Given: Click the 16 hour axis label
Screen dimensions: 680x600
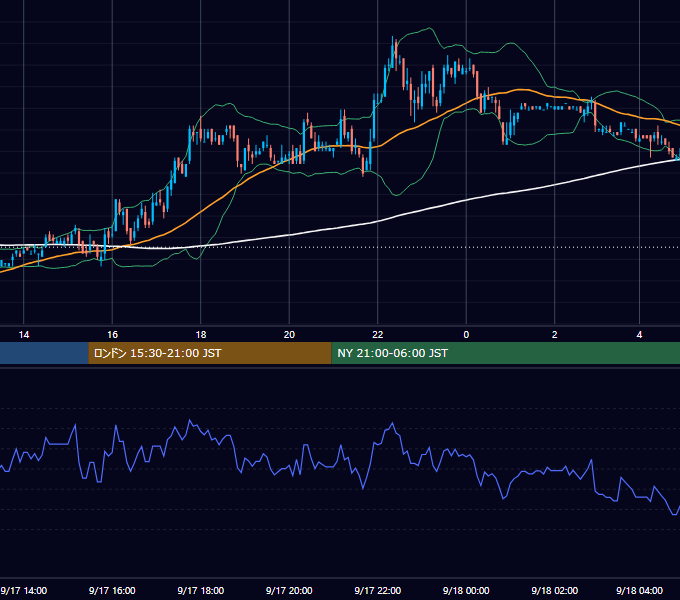Looking at the screenshot, I should click(112, 335).
